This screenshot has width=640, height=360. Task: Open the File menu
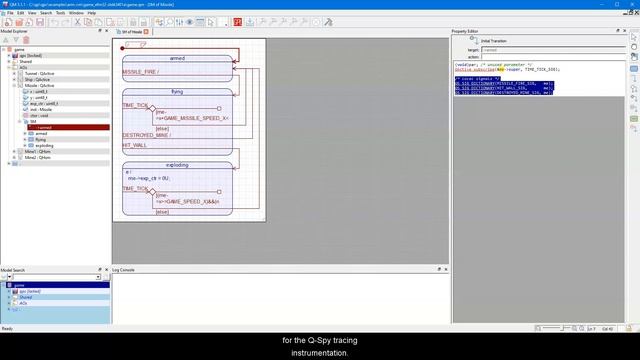(x=10, y=13)
